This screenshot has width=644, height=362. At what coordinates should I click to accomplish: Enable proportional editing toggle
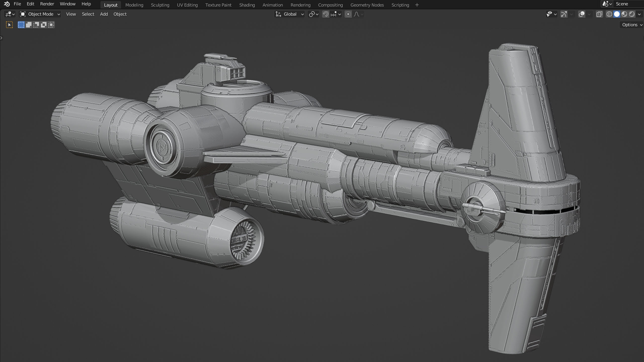[348, 14]
